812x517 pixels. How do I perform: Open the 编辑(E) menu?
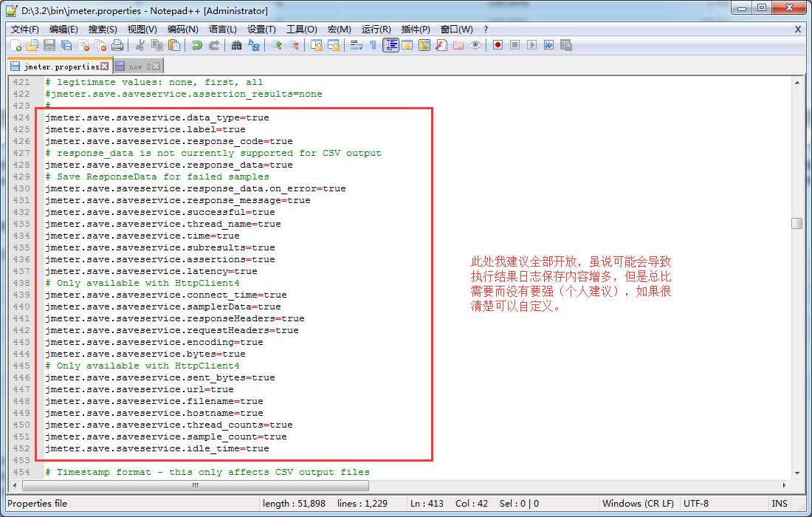pos(63,30)
